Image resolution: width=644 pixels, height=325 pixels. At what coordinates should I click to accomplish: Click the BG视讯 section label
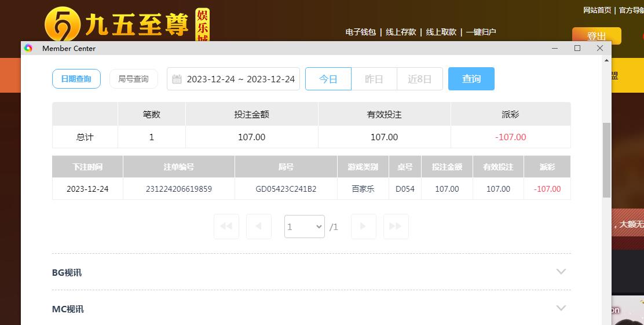[x=67, y=272]
